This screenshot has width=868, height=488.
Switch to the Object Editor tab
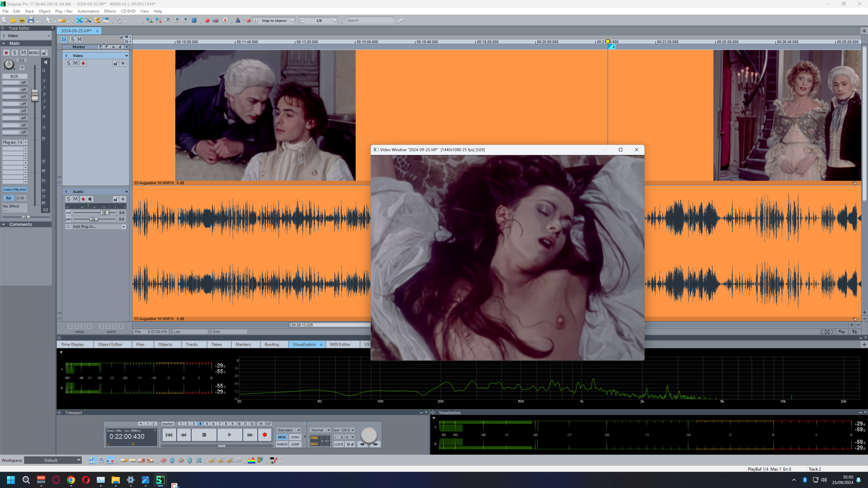tap(110, 344)
